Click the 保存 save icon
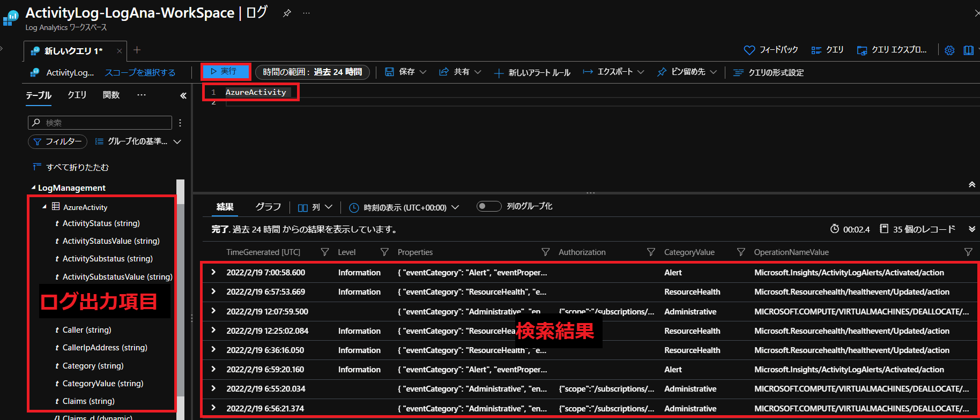 click(390, 72)
